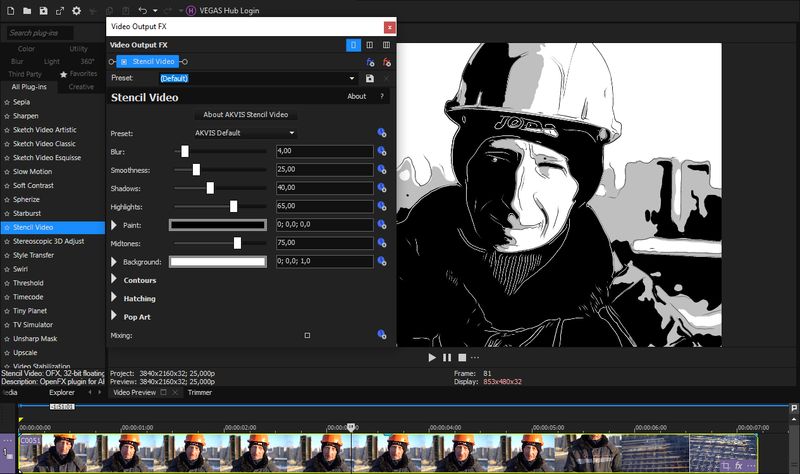Open the preview transport more-options dots
Viewport: 800px width, 474px height.
pos(475,358)
